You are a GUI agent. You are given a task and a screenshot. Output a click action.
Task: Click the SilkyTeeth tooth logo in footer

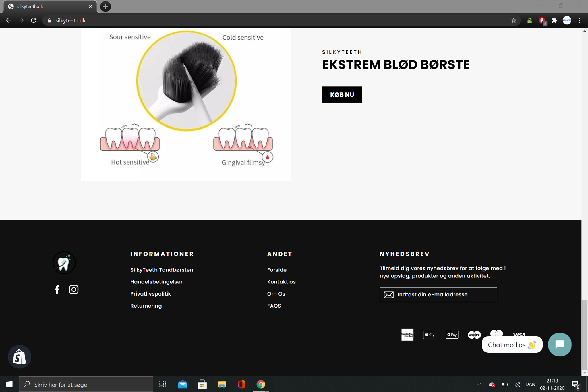pos(64,263)
